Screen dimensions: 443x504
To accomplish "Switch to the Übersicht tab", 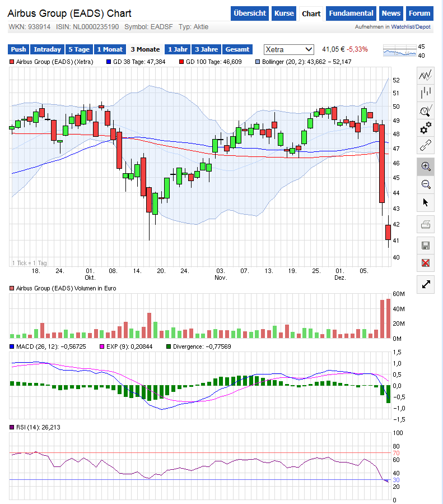I will coord(249,13).
